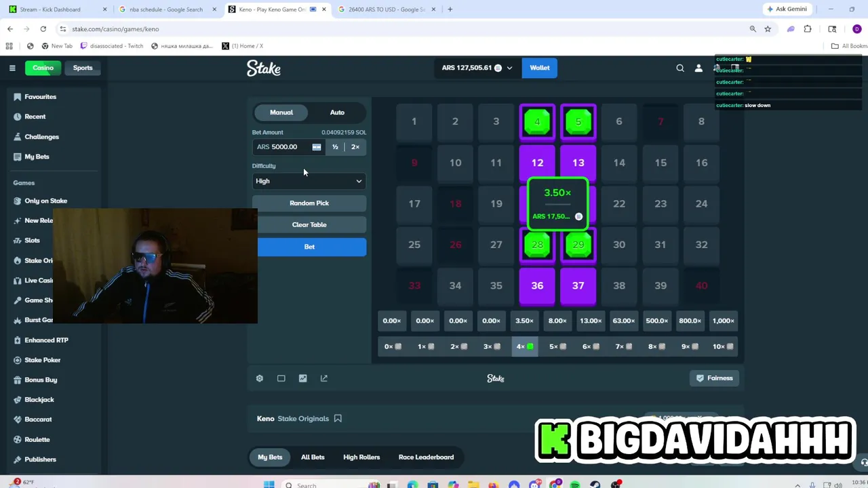Click Clear Table button
Viewport: 868px width, 488px height.
click(309, 225)
